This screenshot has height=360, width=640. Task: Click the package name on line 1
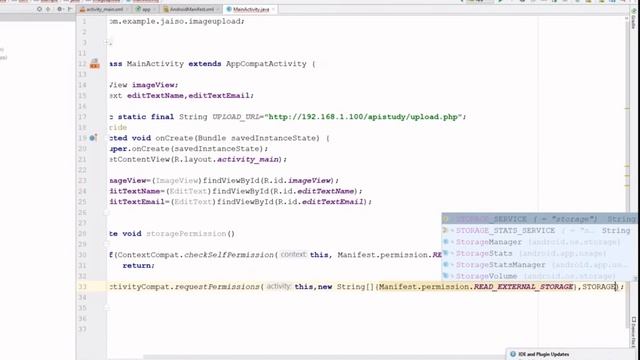(x=177, y=21)
